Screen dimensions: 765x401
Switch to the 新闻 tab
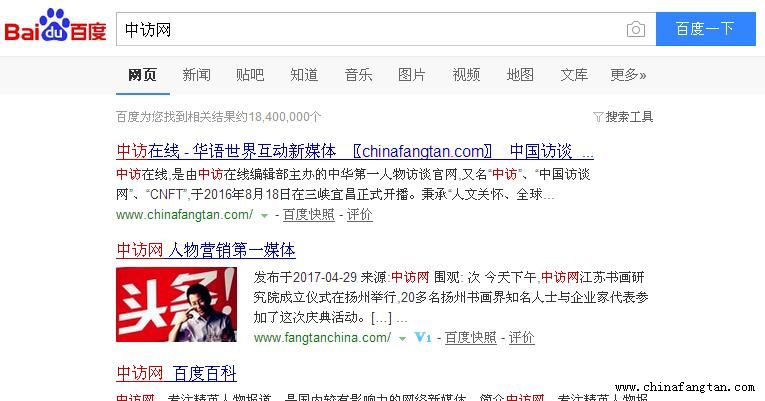click(x=197, y=75)
